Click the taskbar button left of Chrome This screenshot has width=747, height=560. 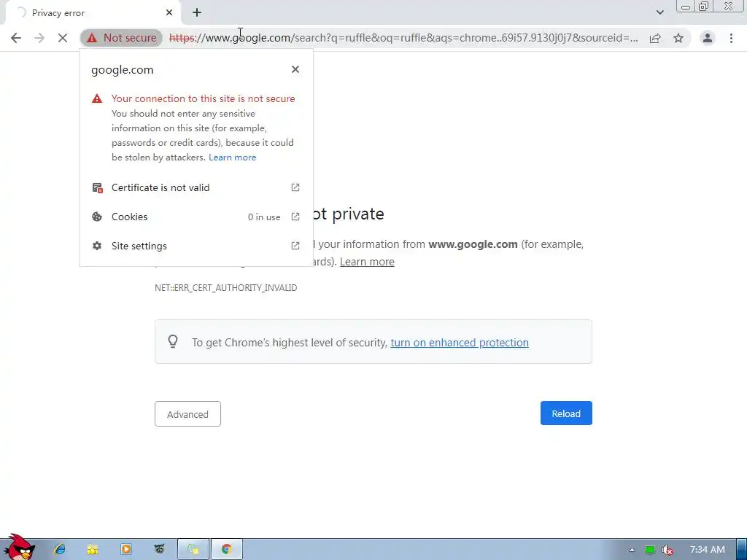pyautogui.click(x=193, y=550)
